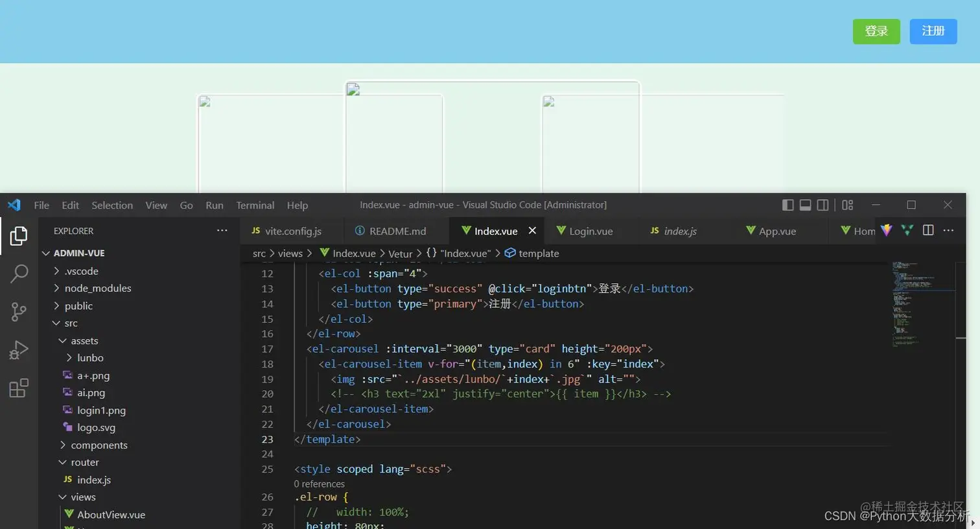Click the center carousel broken image card
This screenshot has width=980, height=529.
coord(493,137)
